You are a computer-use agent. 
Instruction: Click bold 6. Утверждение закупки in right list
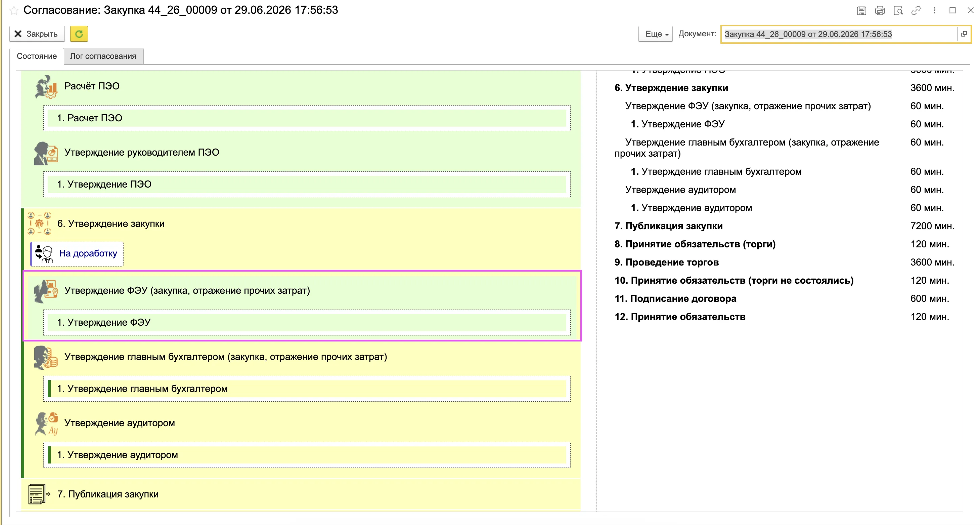click(x=671, y=88)
